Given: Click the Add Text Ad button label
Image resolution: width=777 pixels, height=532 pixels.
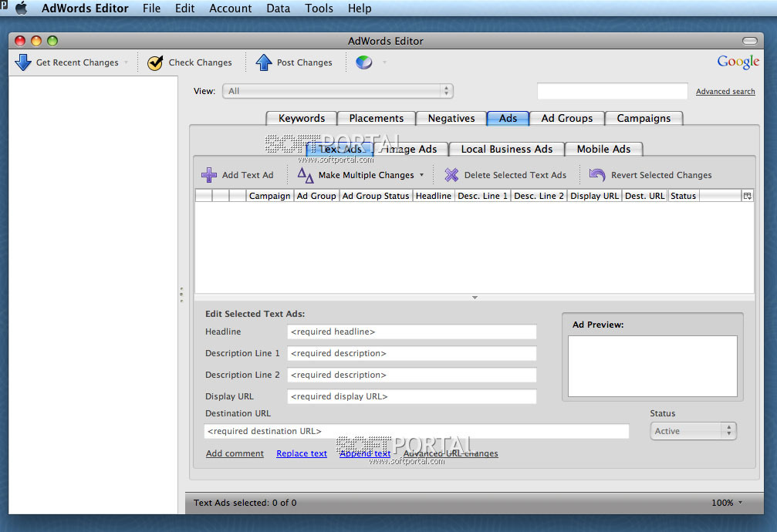Looking at the screenshot, I should [x=248, y=175].
